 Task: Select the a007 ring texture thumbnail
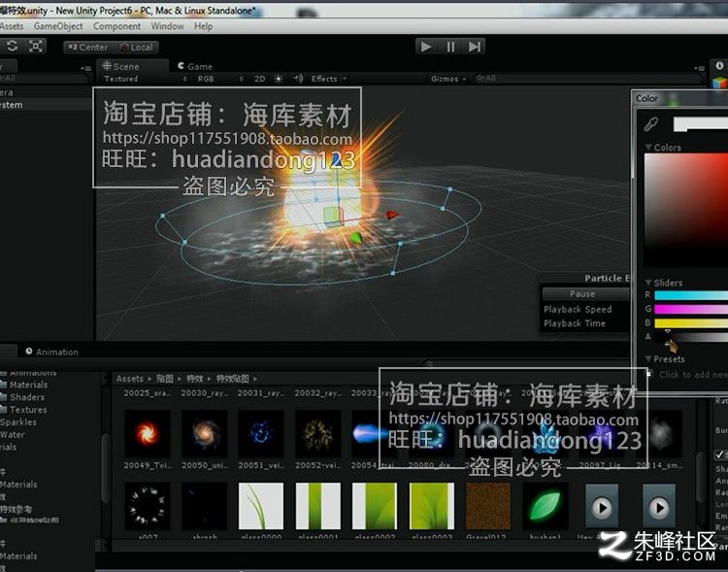pyautogui.click(x=148, y=506)
